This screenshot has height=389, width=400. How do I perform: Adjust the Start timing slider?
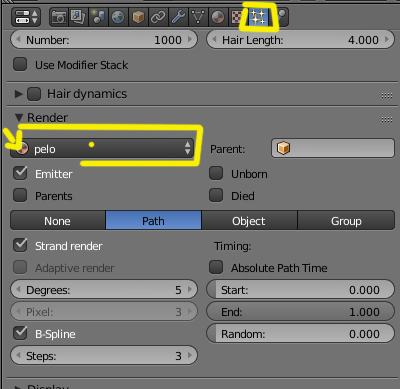[300, 289]
